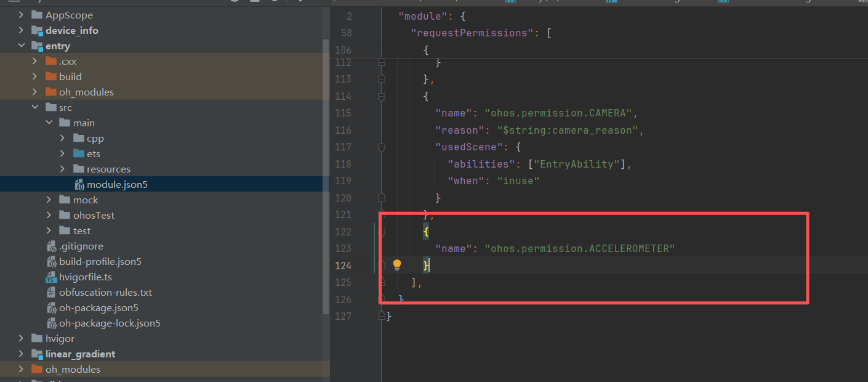Click "$string:camera_reason" value in editor
The height and width of the screenshot is (382, 868).
567,130
